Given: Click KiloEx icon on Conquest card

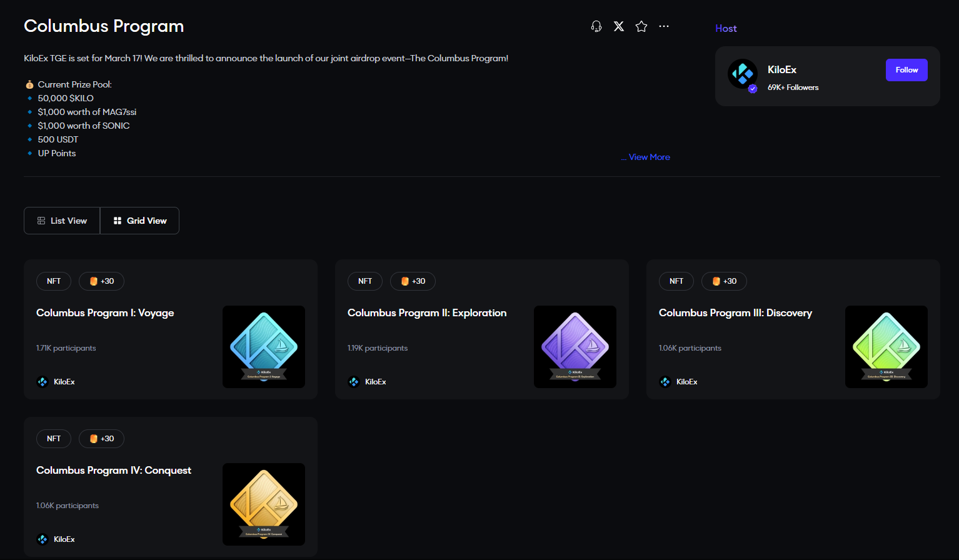Looking at the screenshot, I should click(x=43, y=539).
